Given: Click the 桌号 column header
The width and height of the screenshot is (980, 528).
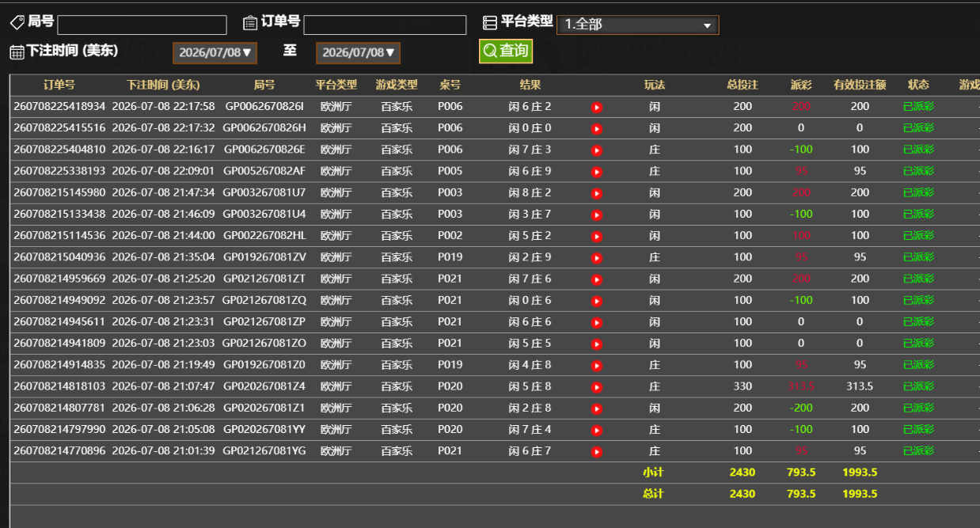Looking at the screenshot, I should click(x=450, y=85).
